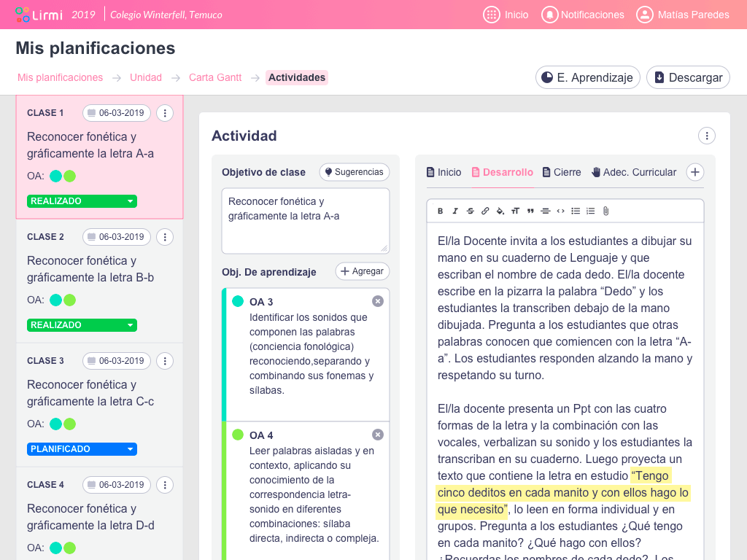Click the Lirmi logo
Image resolution: width=747 pixels, height=560 pixels.
(x=39, y=15)
